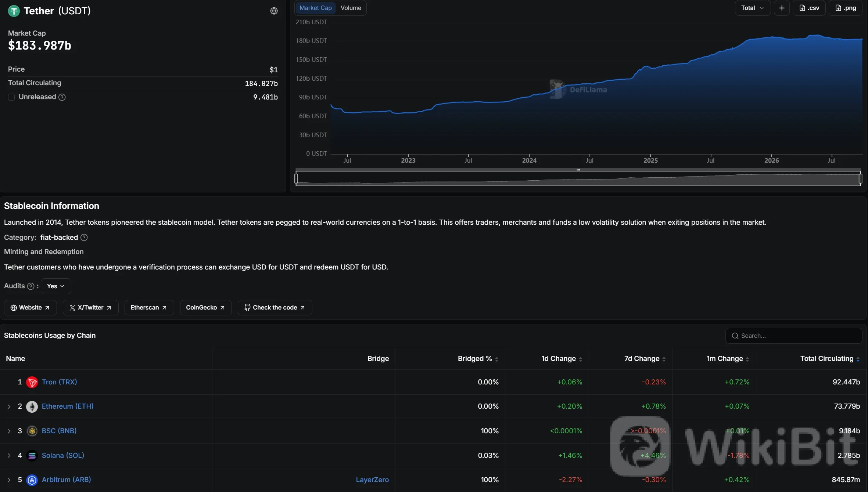Download chart data as .csv
The width and height of the screenshot is (868, 492).
coord(809,8)
